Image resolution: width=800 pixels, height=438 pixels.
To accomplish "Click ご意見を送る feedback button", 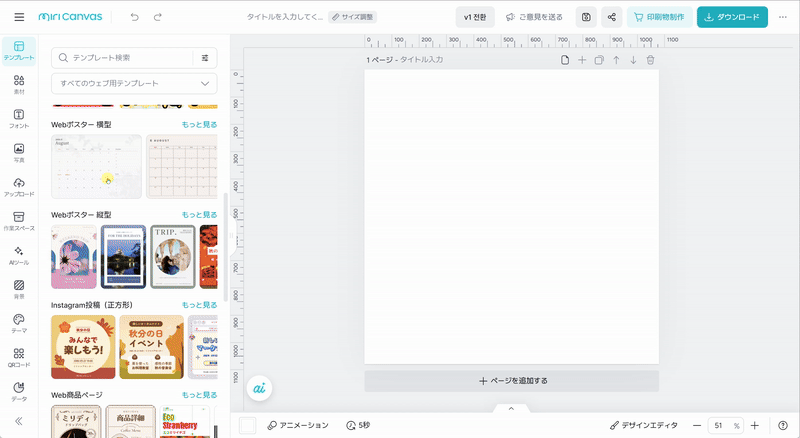I will pos(535,17).
